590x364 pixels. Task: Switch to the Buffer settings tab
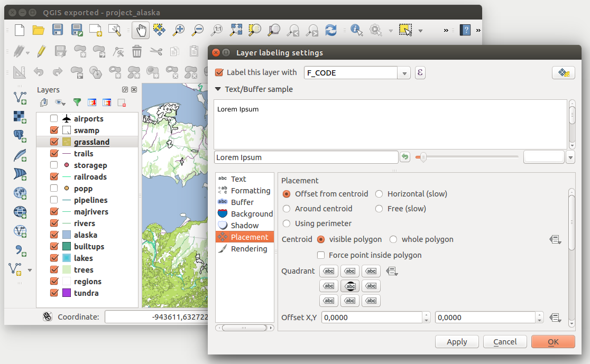pos(242,202)
